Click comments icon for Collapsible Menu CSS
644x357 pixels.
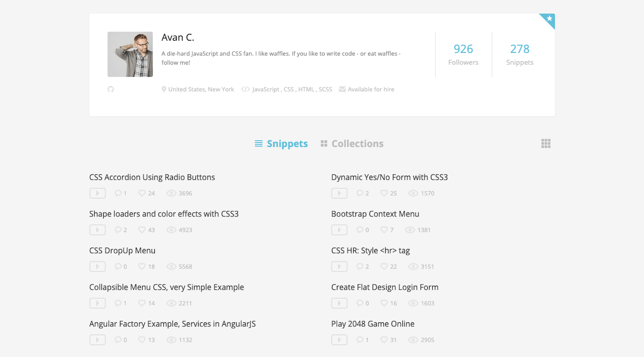[118, 303]
